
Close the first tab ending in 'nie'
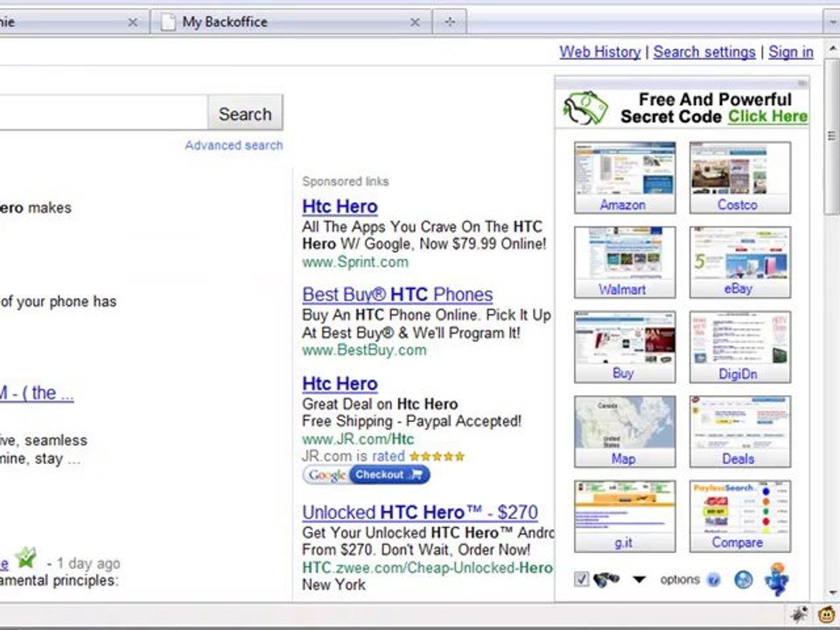(132, 23)
